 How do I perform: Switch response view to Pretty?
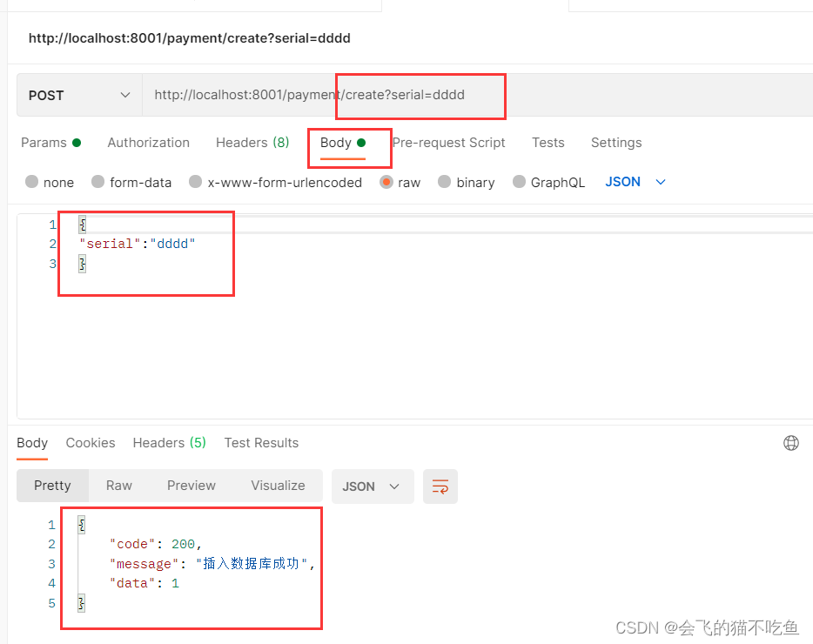(x=52, y=486)
